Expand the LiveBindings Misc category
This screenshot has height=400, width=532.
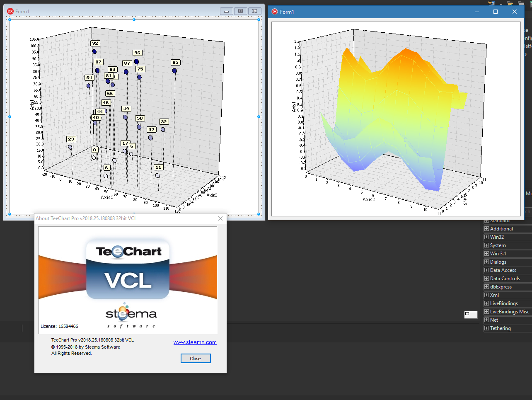click(486, 312)
